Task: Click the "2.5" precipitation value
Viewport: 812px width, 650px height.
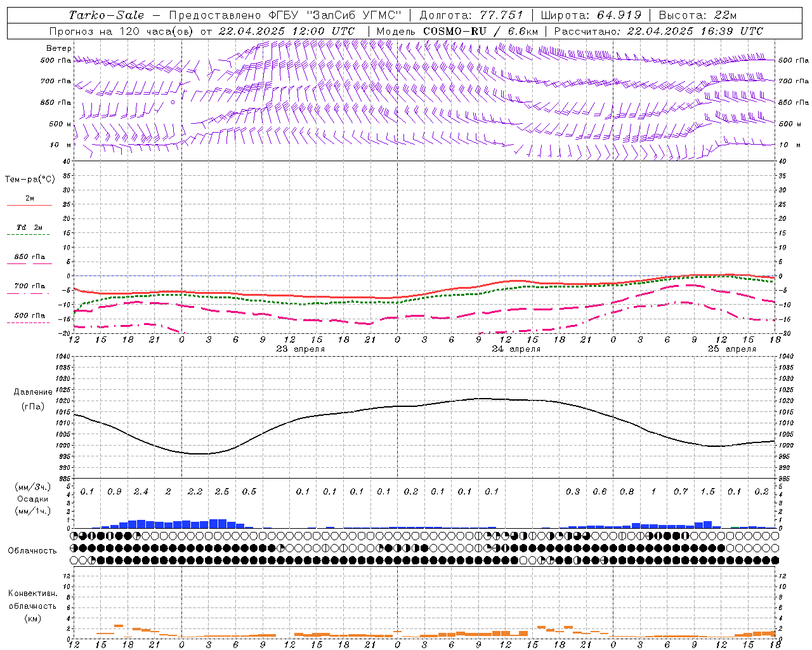Action: coord(222,492)
